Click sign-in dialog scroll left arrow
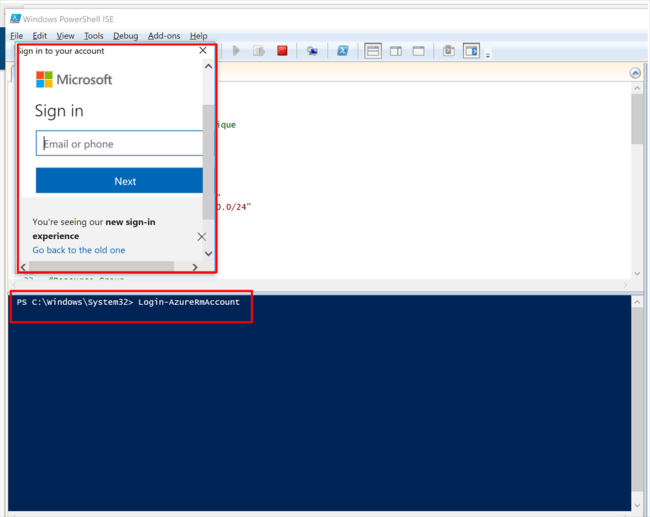The height and width of the screenshot is (517, 650). click(x=23, y=267)
